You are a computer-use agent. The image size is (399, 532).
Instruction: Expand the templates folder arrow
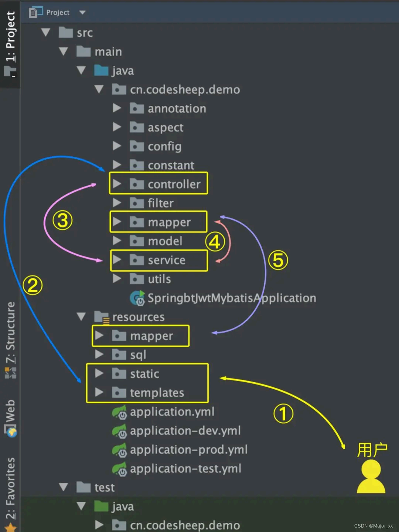point(99,392)
